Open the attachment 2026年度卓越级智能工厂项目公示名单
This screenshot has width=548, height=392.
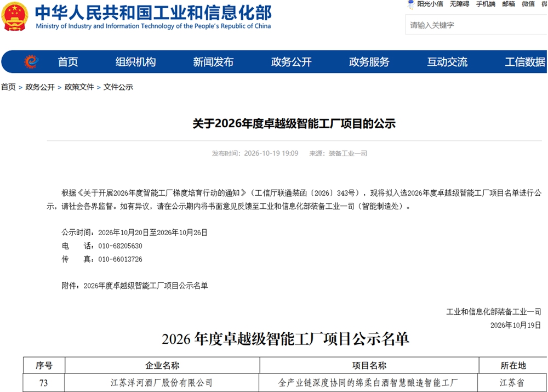(145, 286)
